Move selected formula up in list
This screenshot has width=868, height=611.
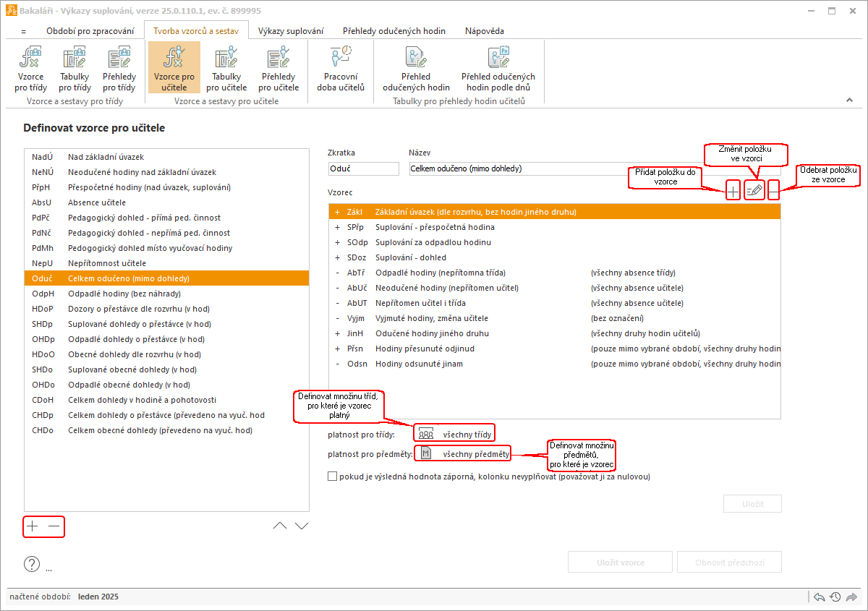point(280,526)
